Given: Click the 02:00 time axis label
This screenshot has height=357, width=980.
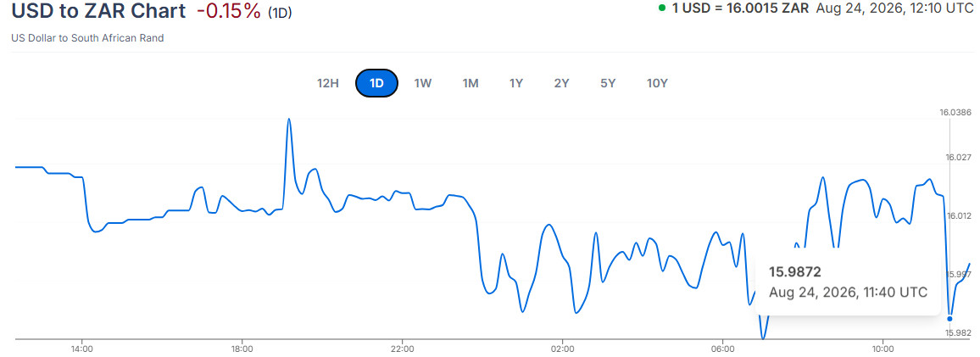Looking at the screenshot, I should [x=563, y=349].
